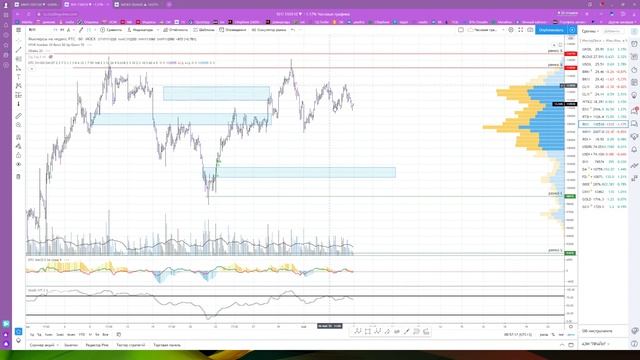Select the trend line drawing tool
Image resolution: width=640 pixels, height=360 pixels.
[x=18, y=50]
